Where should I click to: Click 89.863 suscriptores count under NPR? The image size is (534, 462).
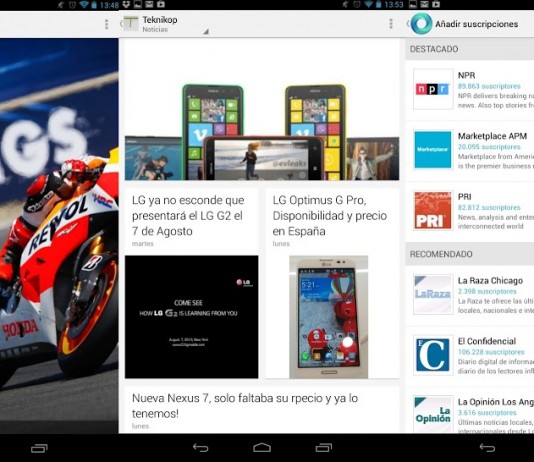pyautogui.click(x=489, y=86)
